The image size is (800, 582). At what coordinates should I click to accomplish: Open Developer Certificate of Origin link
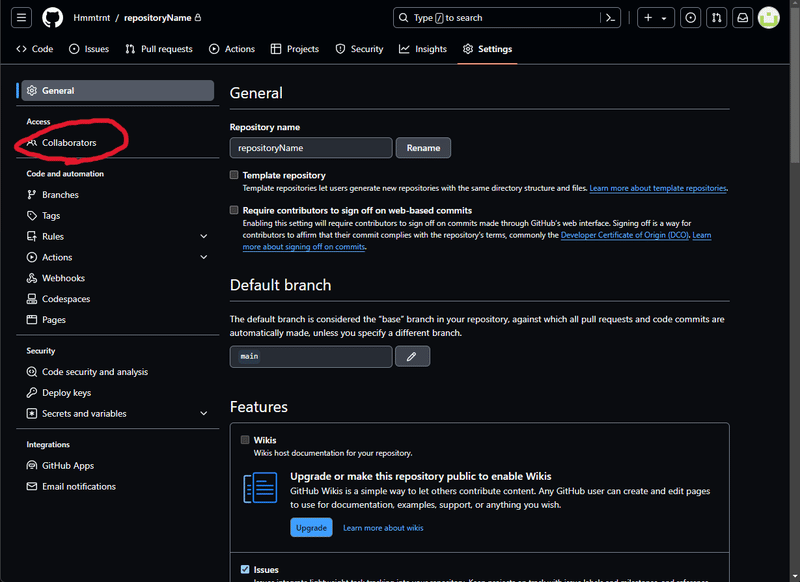tap(625, 235)
